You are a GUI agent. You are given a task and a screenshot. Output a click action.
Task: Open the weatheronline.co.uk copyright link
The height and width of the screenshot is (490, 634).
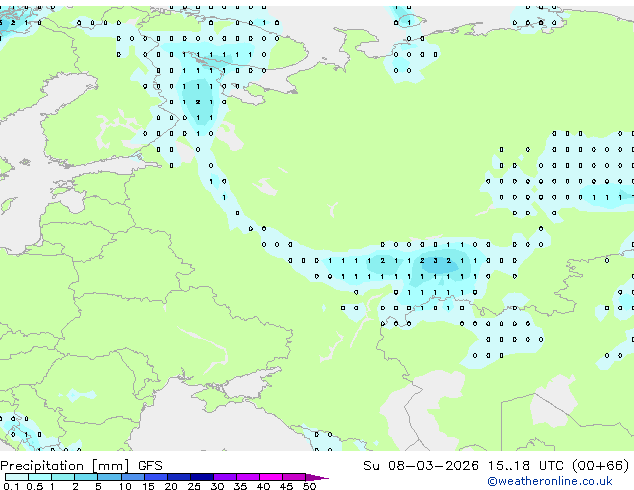click(x=550, y=481)
